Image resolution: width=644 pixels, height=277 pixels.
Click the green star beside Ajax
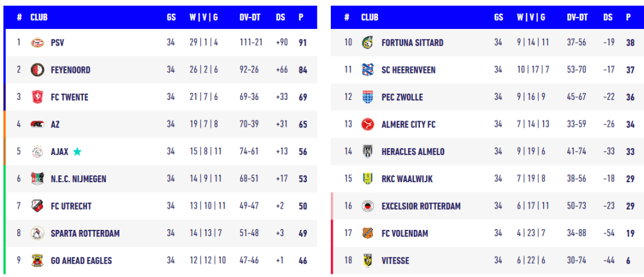point(77,151)
